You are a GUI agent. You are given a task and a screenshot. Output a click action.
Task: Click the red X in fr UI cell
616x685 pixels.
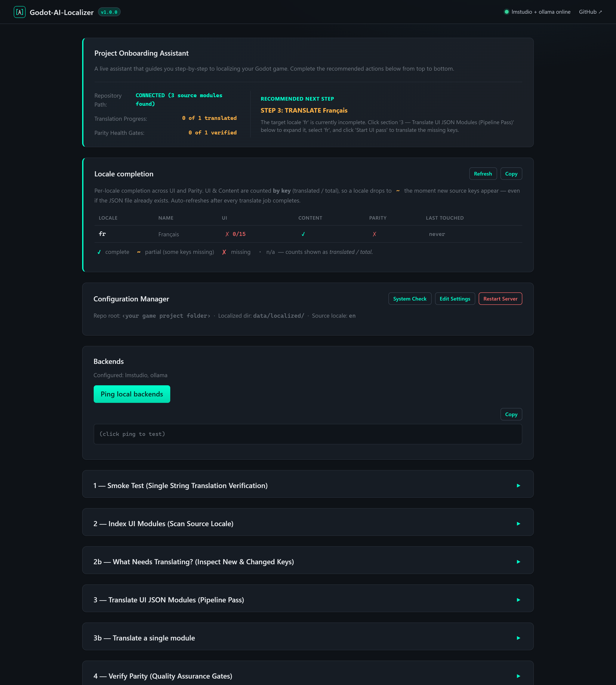[227, 234]
